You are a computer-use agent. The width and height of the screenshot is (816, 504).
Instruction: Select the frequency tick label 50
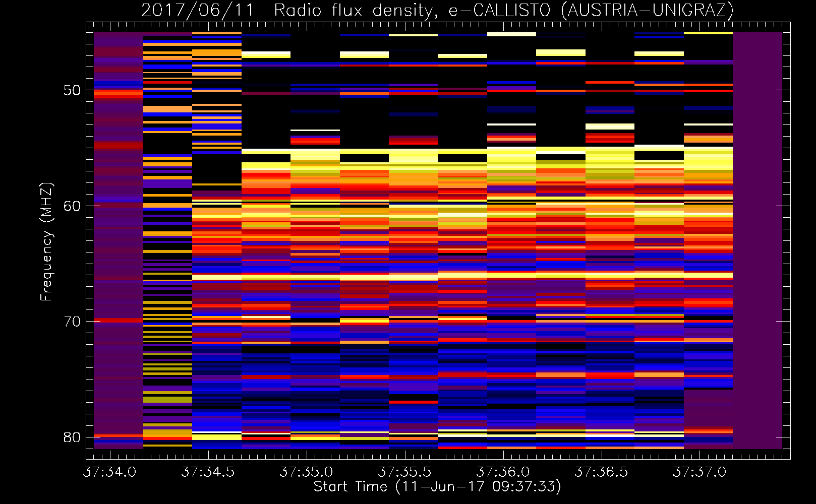(x=72, y=90)
